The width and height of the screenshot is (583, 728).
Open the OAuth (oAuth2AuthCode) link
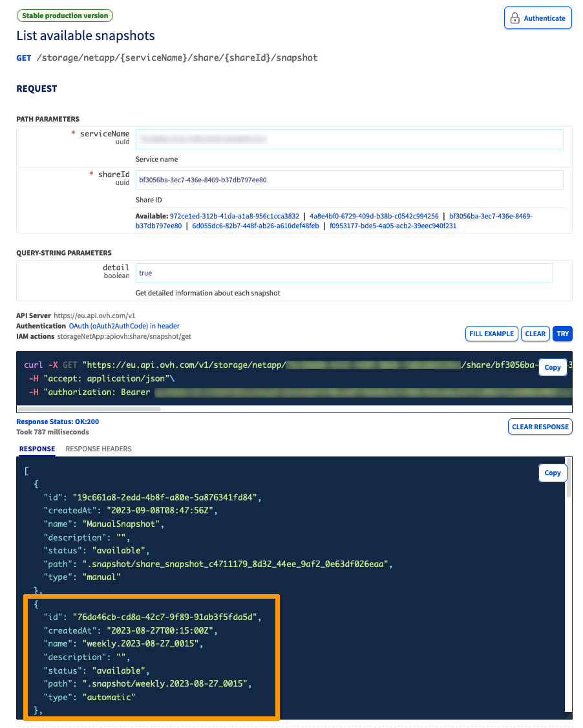point(124,327)
